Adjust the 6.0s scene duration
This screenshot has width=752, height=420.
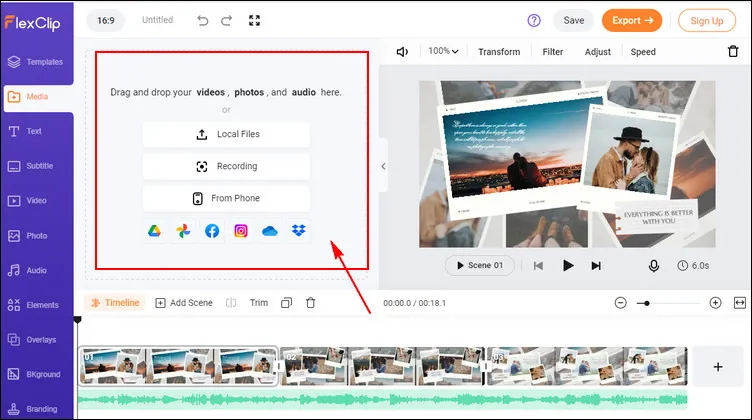tap(693, 266)
